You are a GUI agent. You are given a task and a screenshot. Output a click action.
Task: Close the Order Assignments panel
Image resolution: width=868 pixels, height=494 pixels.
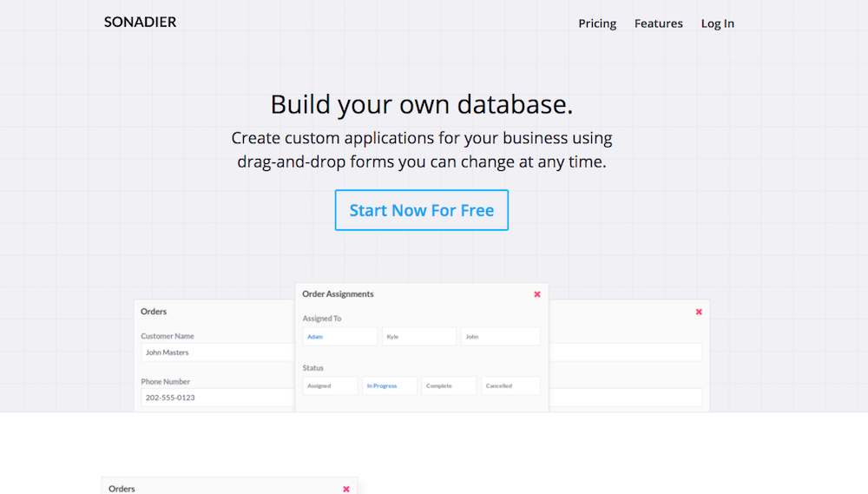pos(537,294)
